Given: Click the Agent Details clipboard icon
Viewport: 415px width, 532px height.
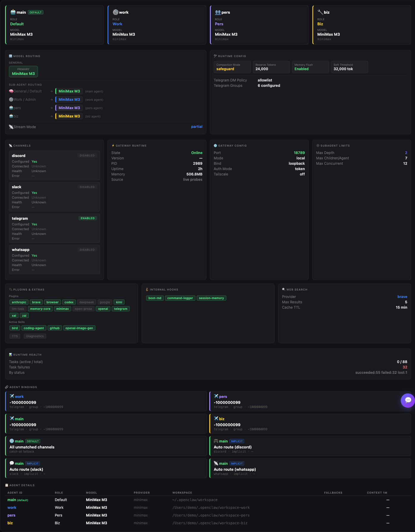Looking at the screenshot, I should pyautogui.click(x=7, y=485).
